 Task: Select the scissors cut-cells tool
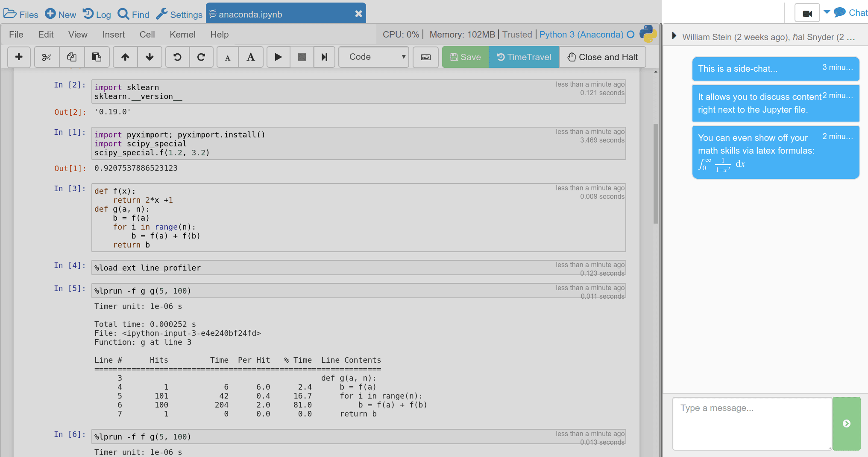point(47,57)
